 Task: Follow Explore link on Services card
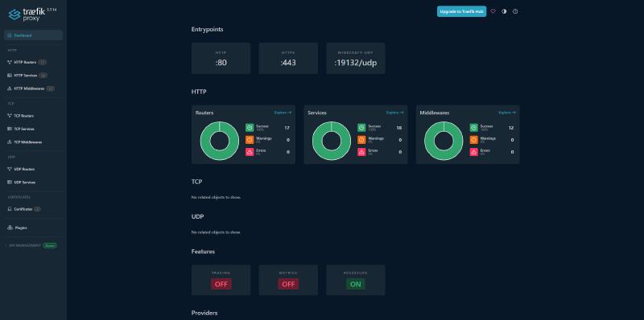(395, 113)
